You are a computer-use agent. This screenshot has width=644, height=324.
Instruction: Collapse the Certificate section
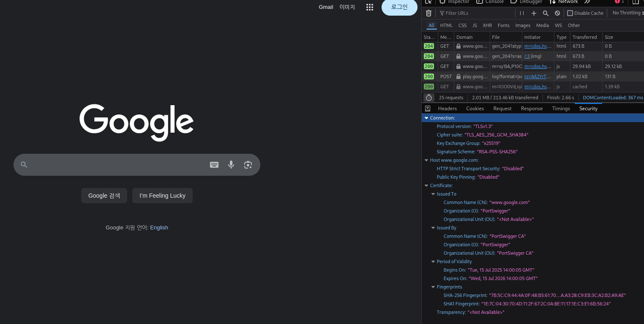tap(426, 185)
